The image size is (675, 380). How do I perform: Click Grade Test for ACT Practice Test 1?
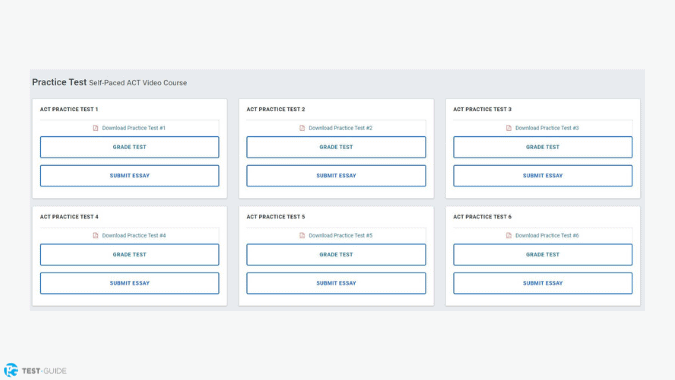130,147
